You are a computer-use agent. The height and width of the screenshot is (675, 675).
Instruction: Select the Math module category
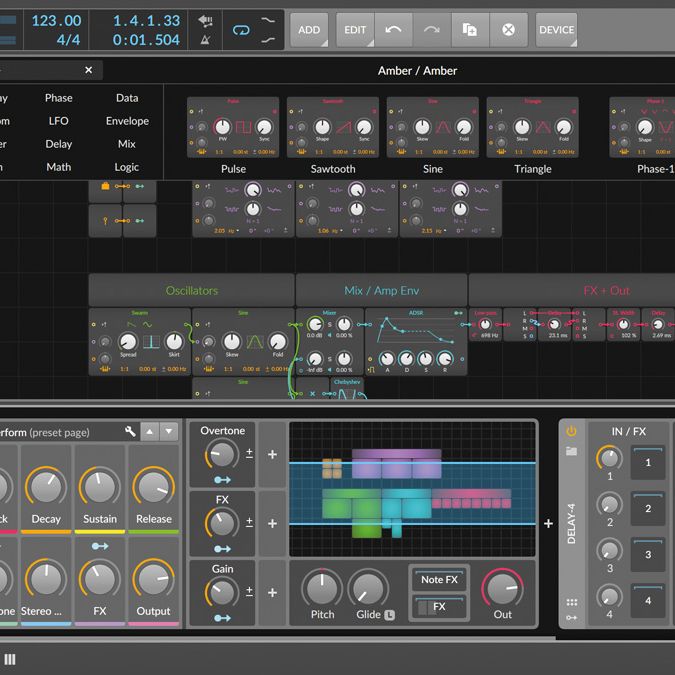pyautogui.click(x=59, y=167)
